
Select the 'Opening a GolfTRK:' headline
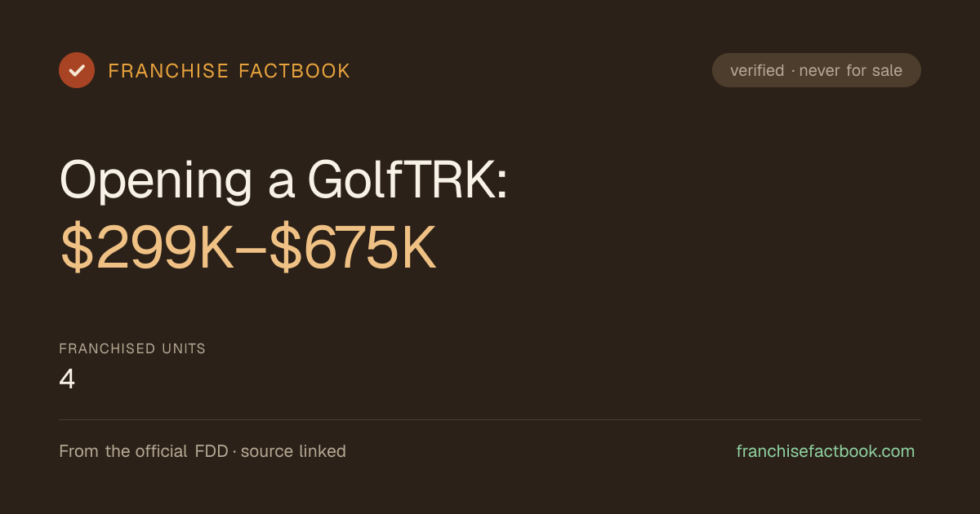coord(284,179)
